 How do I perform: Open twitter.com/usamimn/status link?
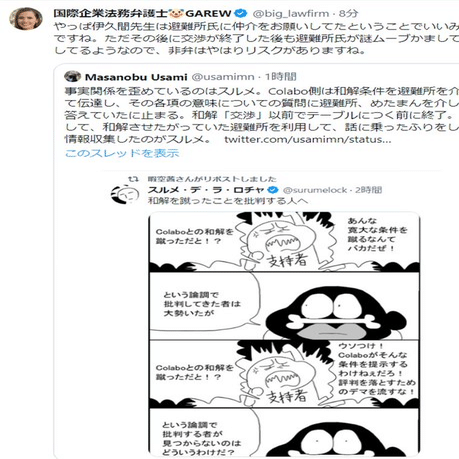point(308,139)
